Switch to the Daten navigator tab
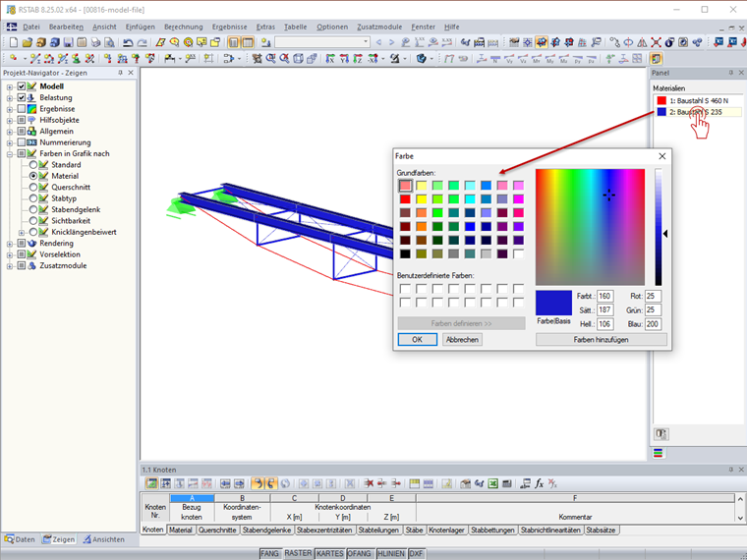The image size is (747, 560). 20,539
